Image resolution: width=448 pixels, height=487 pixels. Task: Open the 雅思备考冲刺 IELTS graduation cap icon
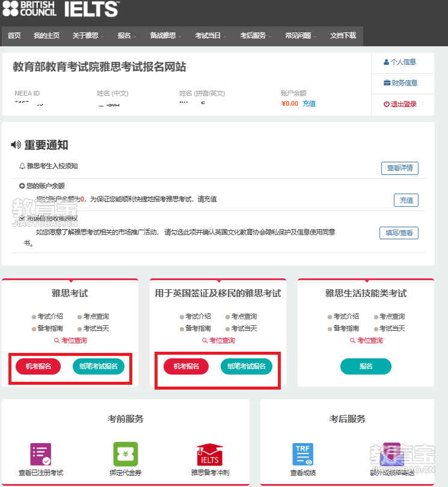click(x=210, y=455)
